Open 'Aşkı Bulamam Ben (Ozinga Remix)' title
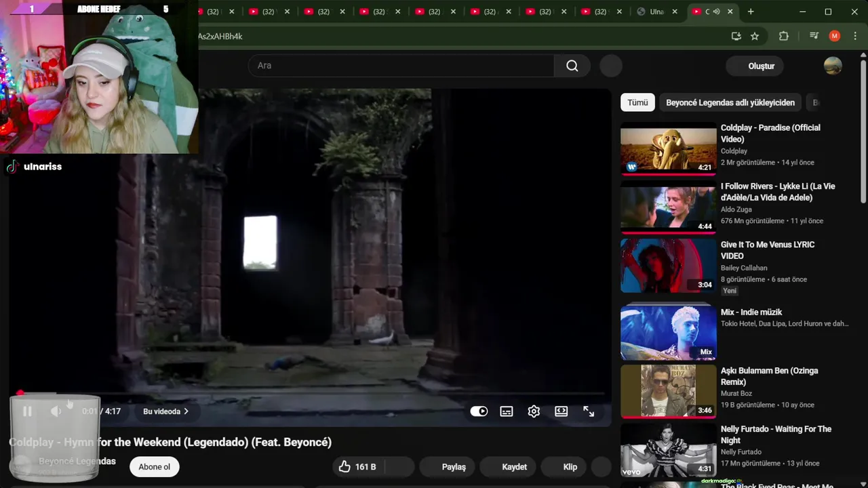 769,376
